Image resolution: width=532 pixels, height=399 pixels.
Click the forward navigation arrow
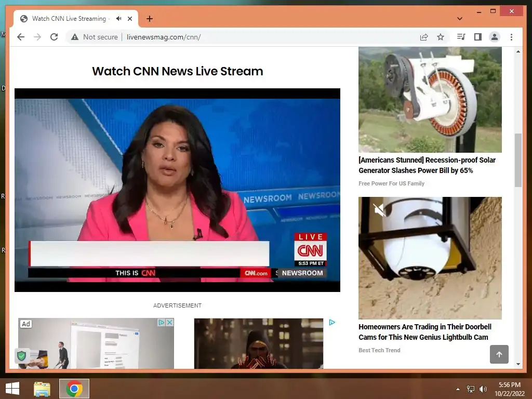click(x=37, y=37)
